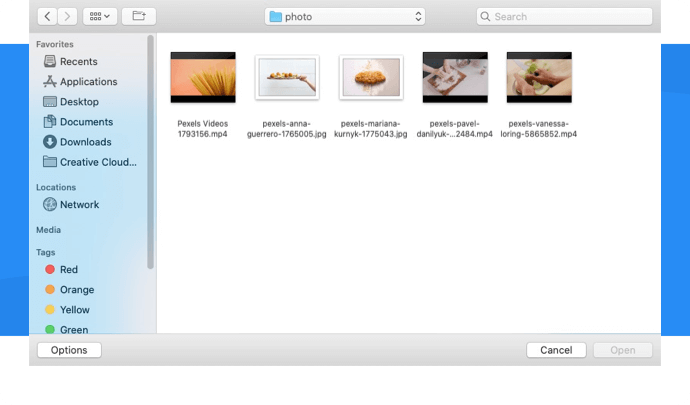The height and width of the screenshot is (405, 690).
Task: Select Desktop in Favorites
Action: point(71,102)
